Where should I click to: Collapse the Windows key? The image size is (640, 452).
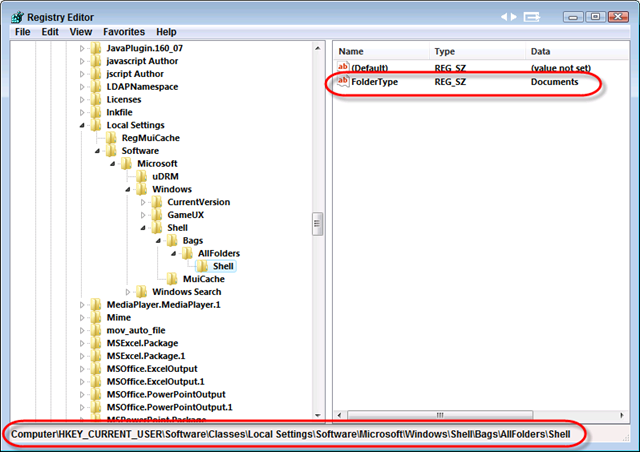[128, 189]
